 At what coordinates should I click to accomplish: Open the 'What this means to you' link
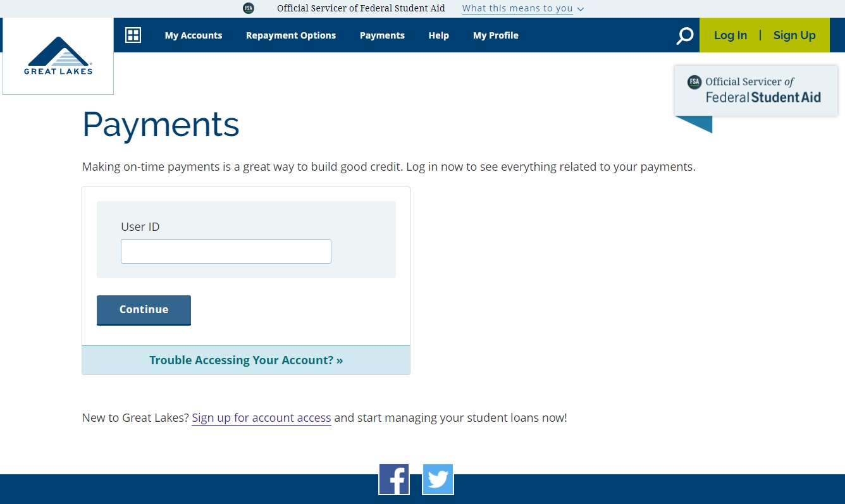(517, 8)
